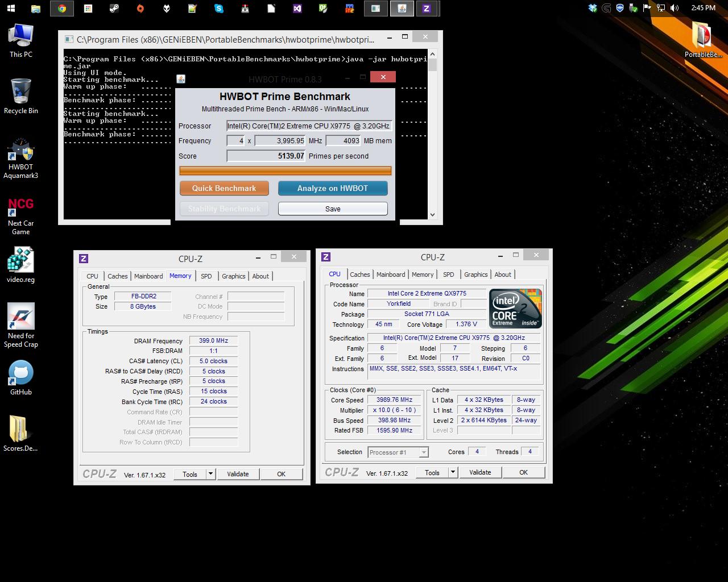The height and width of the screenshot is (582, 728).
Task: Select the PortableBe... desktop archive icon
Action: tap(703, 40)
